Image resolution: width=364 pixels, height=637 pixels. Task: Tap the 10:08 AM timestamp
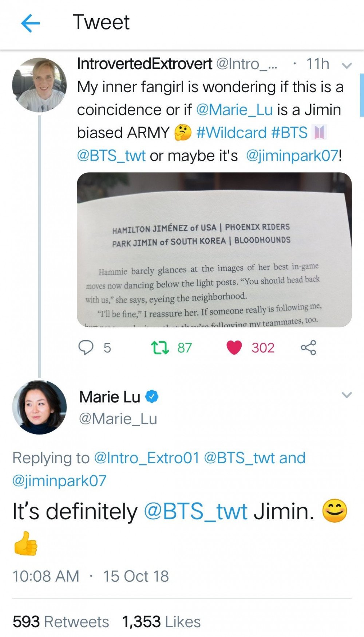tap(46, 576)
